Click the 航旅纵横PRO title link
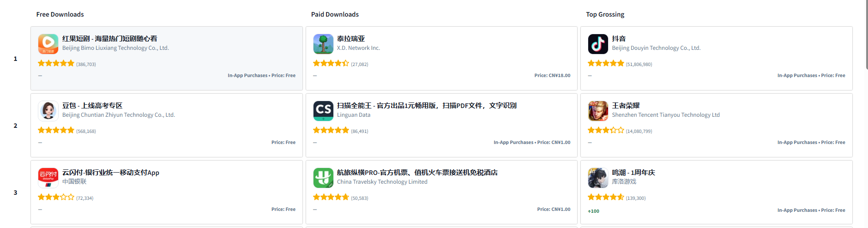This screenshot has height=228, width=868. (x=417, y=173)
